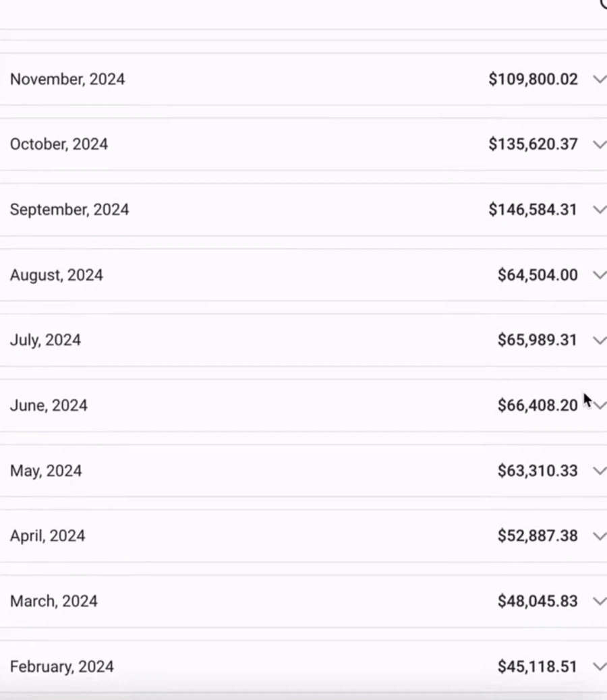
Task: Click the November, 2024 month label
Action: (67, 79)
